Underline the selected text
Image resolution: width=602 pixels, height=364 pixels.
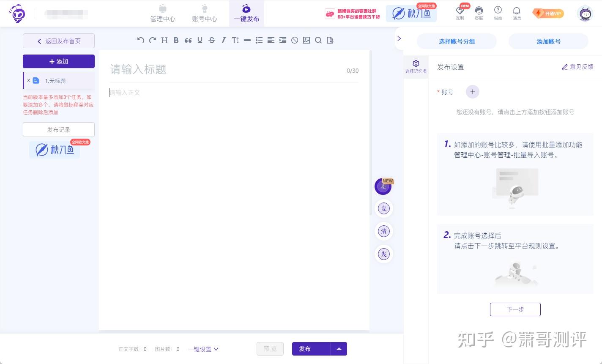pos(200,40)
